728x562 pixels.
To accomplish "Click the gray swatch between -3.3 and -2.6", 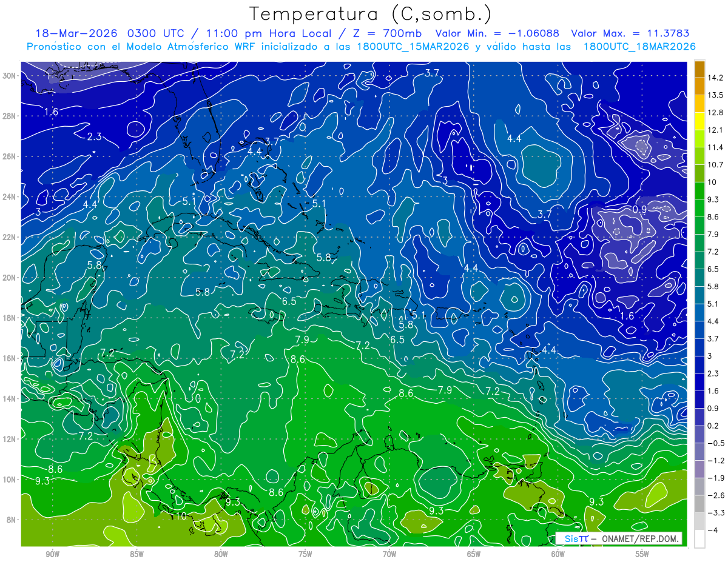I will 699,504.
